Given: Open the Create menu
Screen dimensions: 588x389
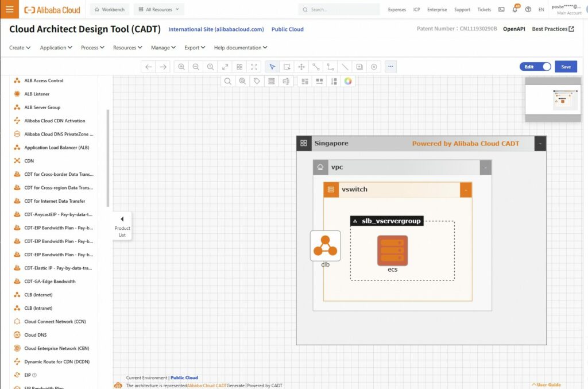Looking at the screenshot, I should [x=20, y=48].
